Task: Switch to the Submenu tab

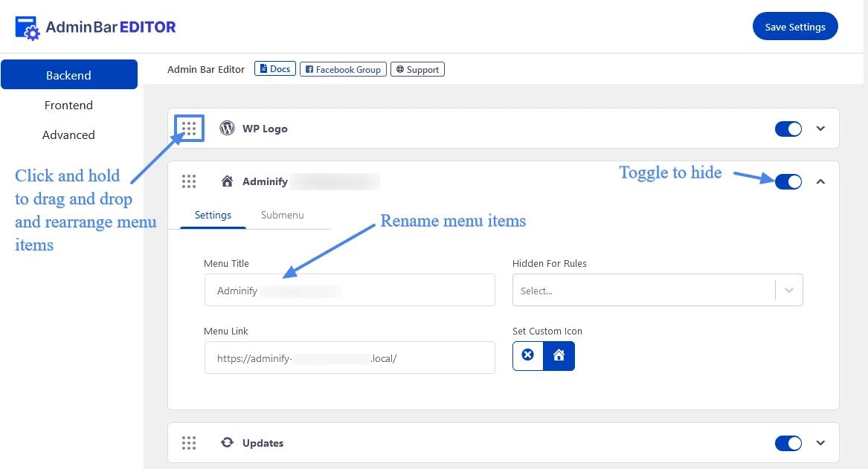Action: [282, 215]
